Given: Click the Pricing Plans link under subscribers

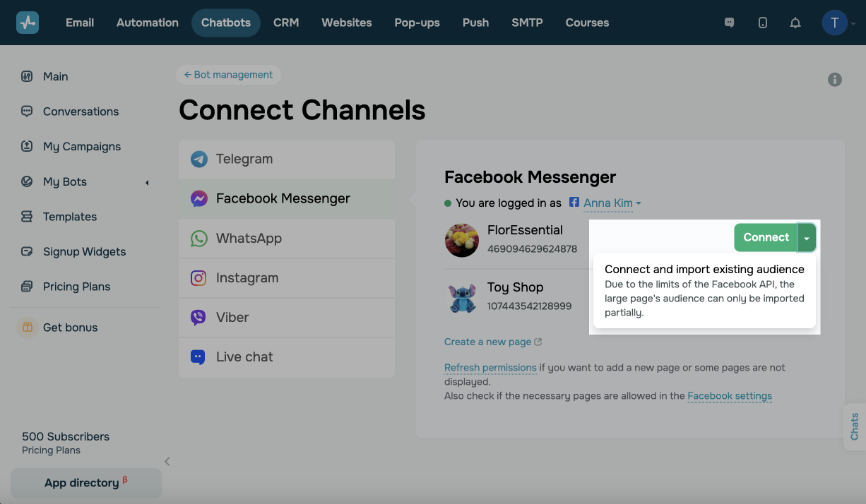Looking at the screenshot, I should 51,450.
